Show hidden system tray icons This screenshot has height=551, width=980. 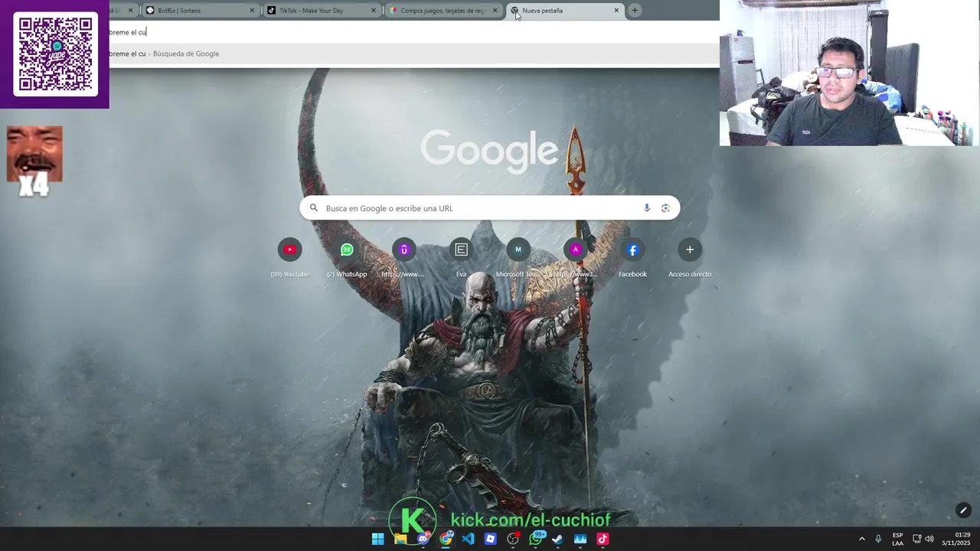click(x=861, y=539)
